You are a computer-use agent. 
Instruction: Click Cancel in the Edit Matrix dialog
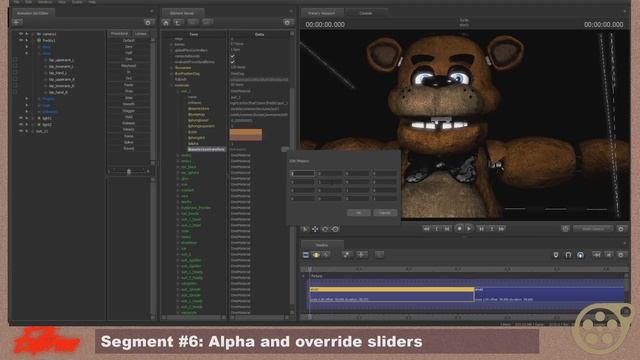pyautogui.click(x=384, y=213)
